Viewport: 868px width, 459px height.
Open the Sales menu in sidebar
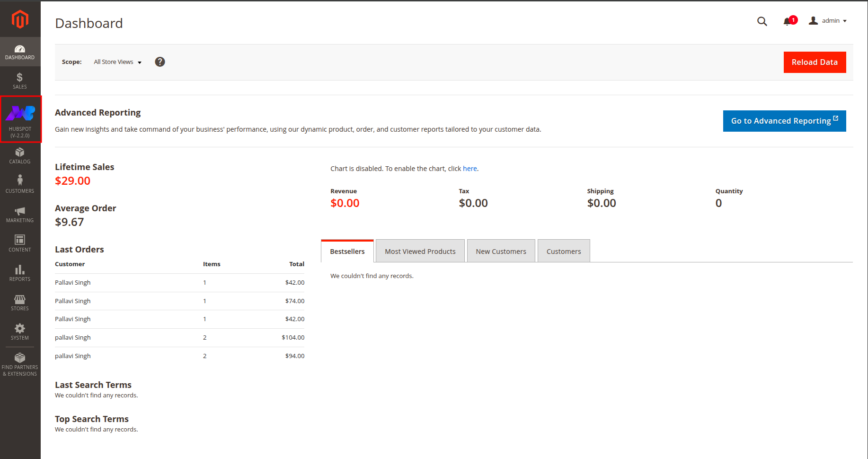point(20,81)
